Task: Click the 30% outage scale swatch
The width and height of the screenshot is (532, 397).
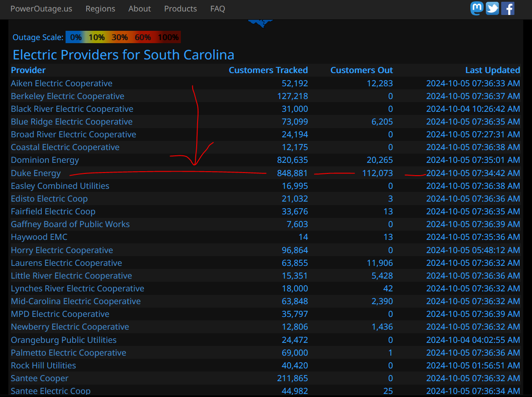Action: pos(120,37)
